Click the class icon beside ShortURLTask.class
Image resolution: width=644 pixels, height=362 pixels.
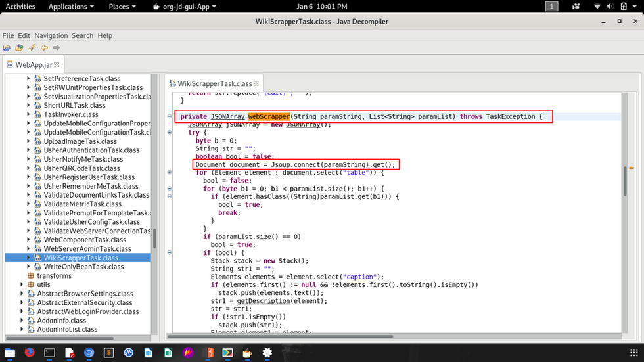37,105
